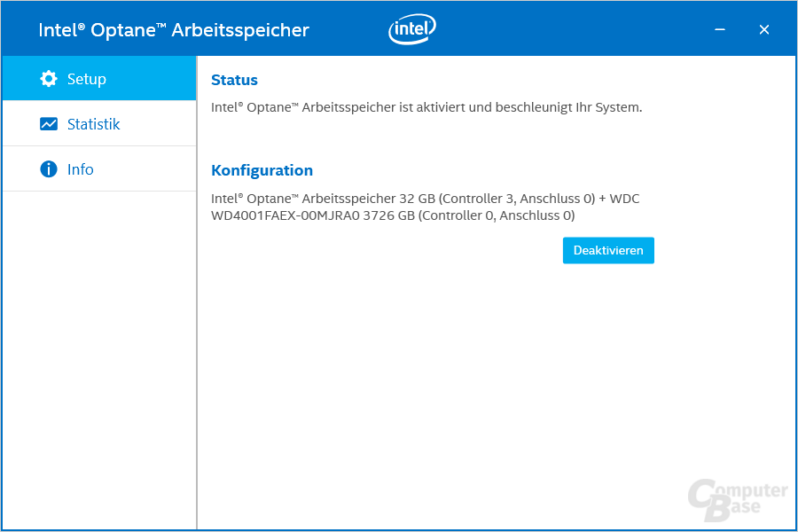Click the Intel logo in header
Image resolution: width=798 pixels, height=532 pixels.
pos(412,30)
